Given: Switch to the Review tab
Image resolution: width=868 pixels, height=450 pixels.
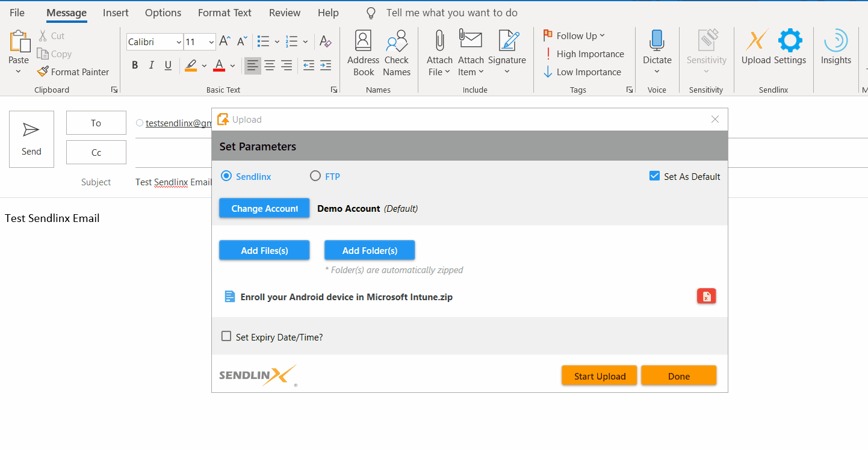Looking at the screenshot, I should point(285,13).
